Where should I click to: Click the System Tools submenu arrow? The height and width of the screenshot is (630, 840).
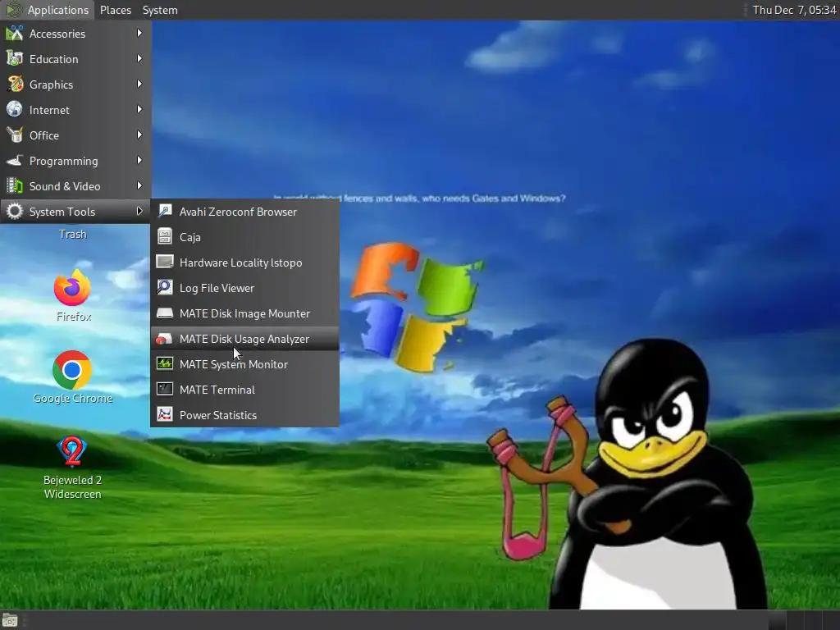tap(139, 211)
